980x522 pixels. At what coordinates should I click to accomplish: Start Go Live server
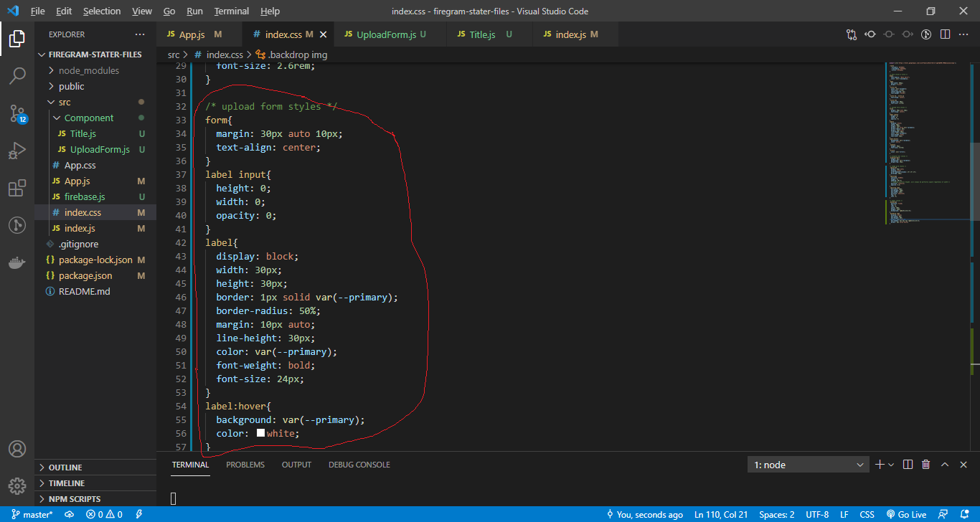pos(906,514)
